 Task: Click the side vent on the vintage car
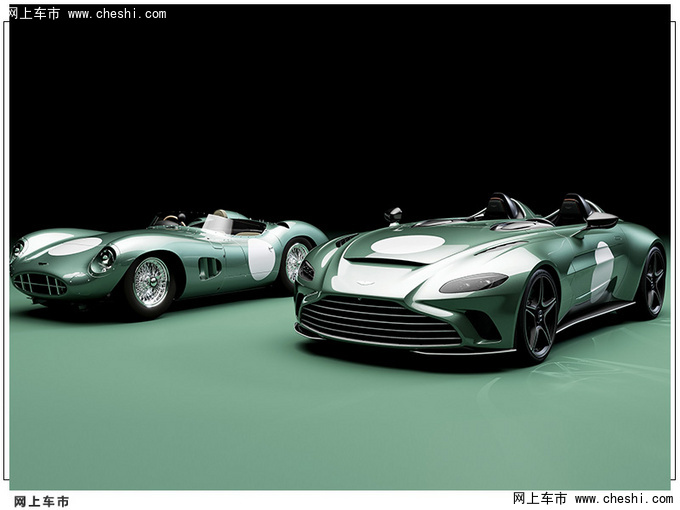210,267
